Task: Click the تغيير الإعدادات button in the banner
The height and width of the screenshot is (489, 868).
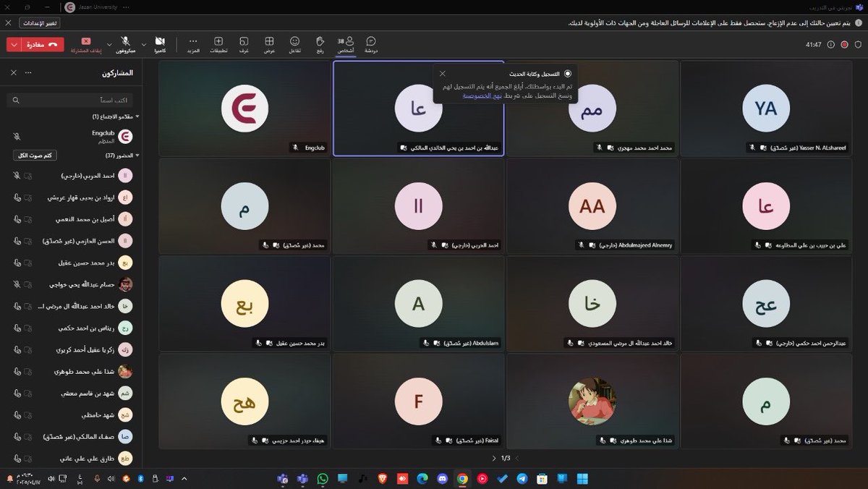Action: (41, 23)
